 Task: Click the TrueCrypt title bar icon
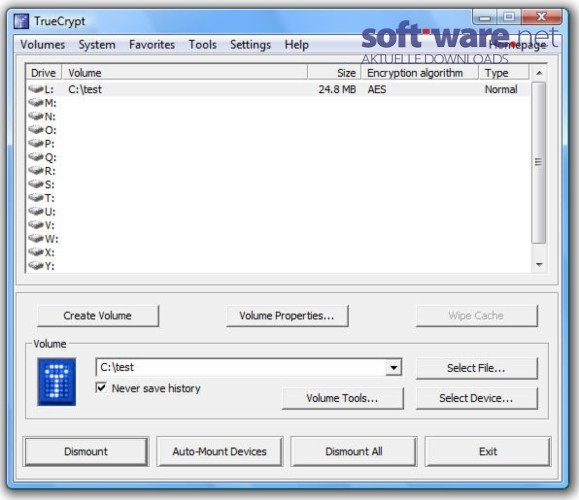pyautogui.click(x=21, y=21)
